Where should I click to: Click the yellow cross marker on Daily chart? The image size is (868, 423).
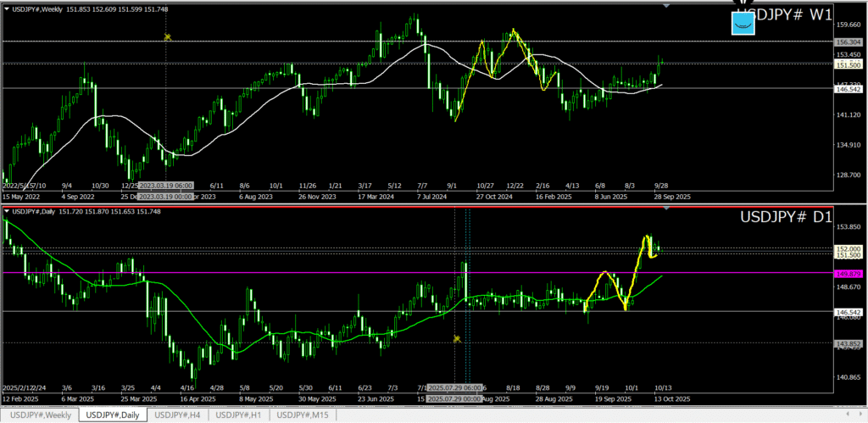coord(457,338)
